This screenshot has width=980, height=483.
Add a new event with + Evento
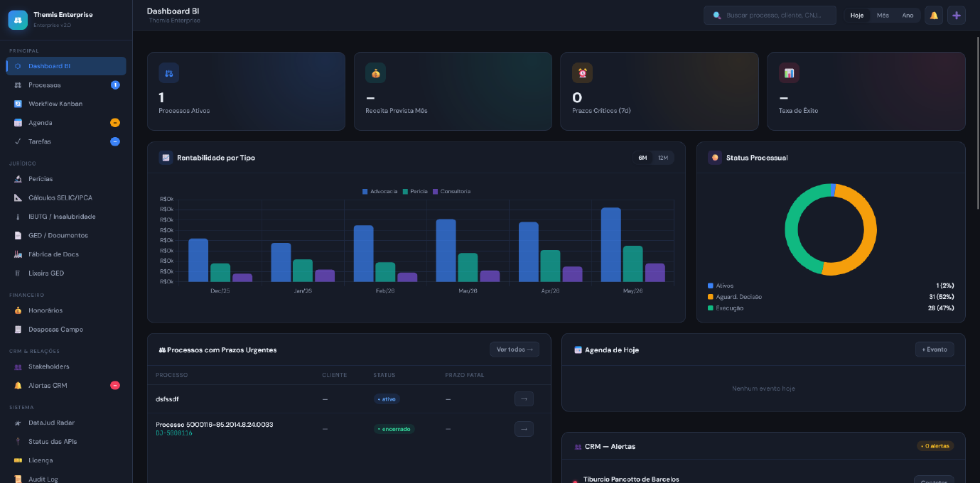(x=935, y=349)
